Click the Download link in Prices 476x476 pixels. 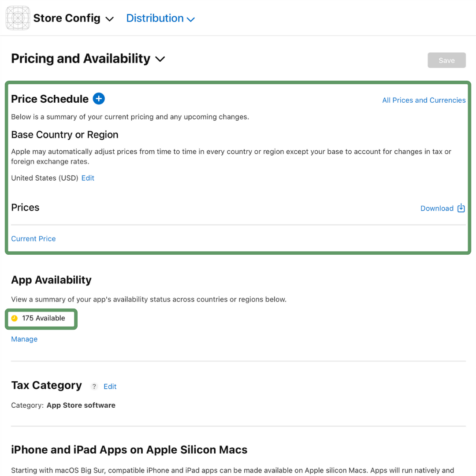click(437, 208)
